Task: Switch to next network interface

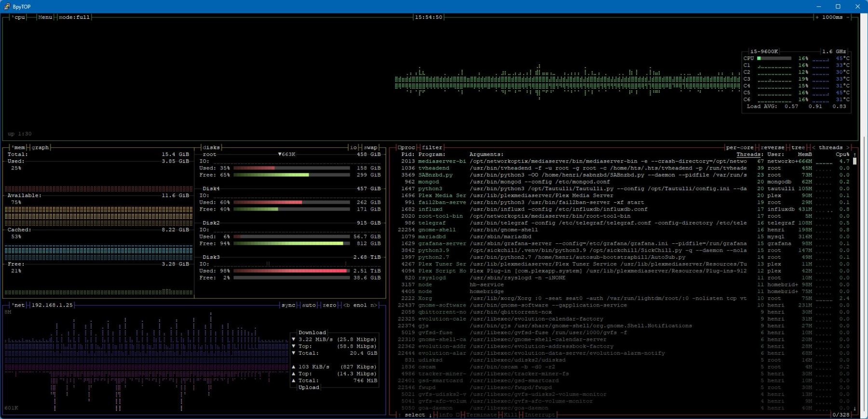Action: pyautogui.click(x=374, y=305)
